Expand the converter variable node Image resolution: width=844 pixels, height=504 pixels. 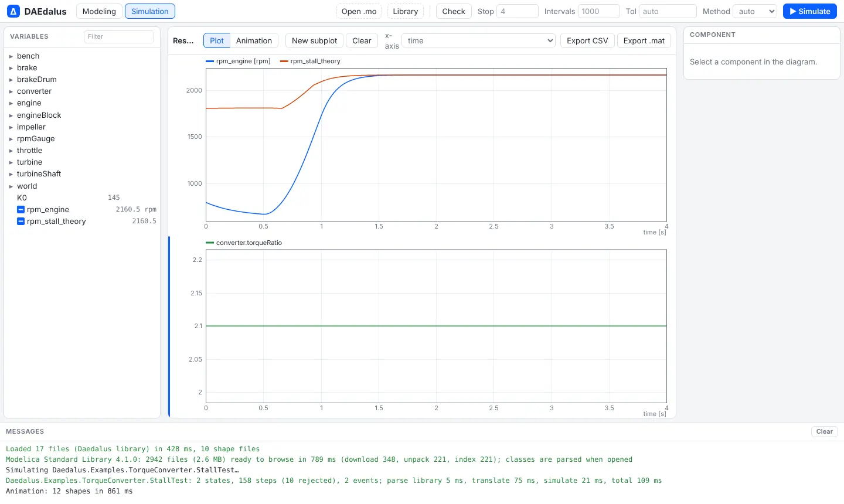coord(11,91)
